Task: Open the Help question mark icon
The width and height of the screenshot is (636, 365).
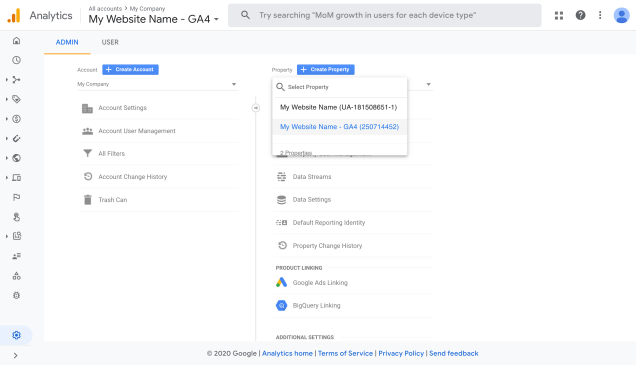Action: [580, 15]
